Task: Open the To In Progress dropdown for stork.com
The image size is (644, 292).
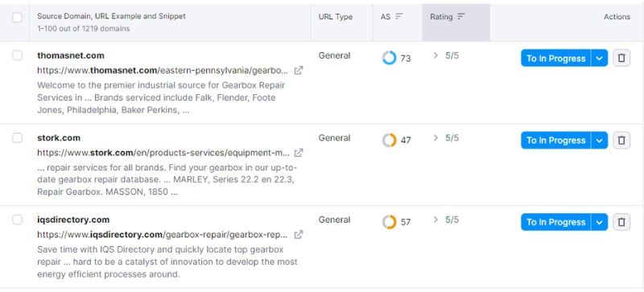Action: (x=599, y=141)
